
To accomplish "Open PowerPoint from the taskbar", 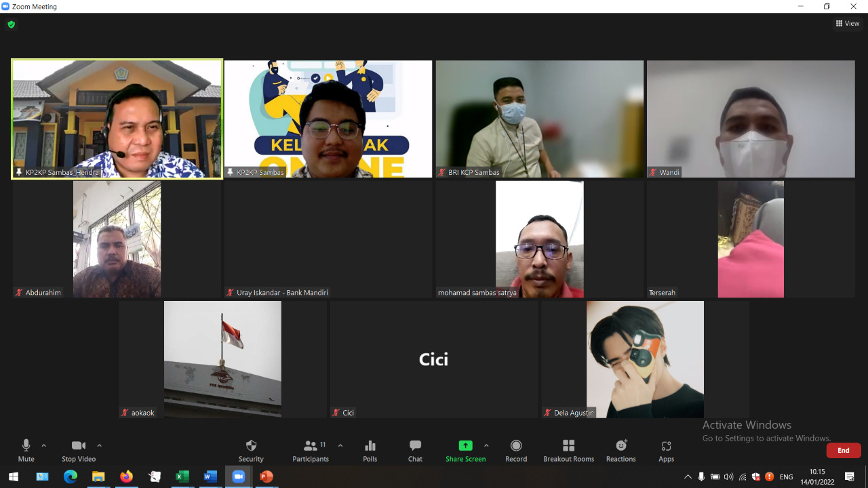I will 267,477.
